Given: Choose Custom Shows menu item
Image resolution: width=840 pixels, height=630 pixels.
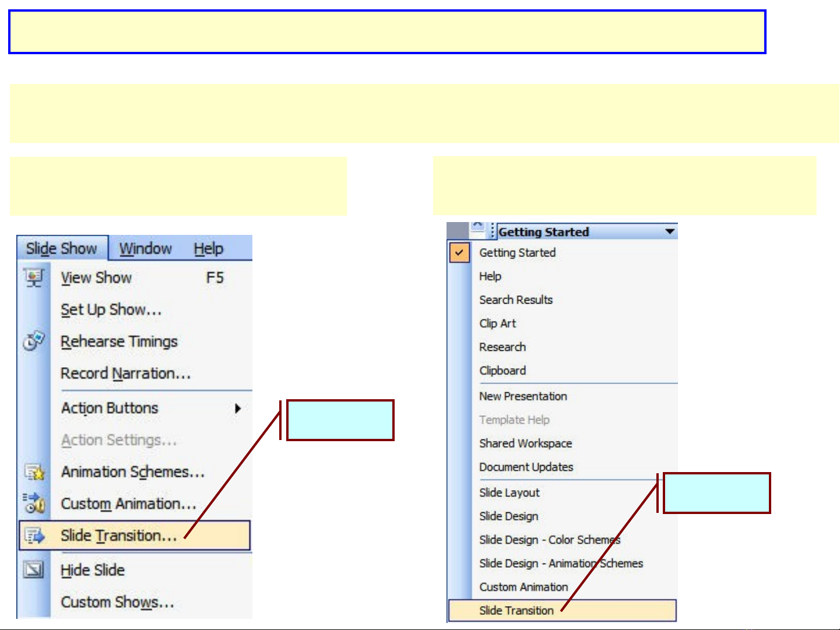Looking at the screenshot, I should [117, 601].
